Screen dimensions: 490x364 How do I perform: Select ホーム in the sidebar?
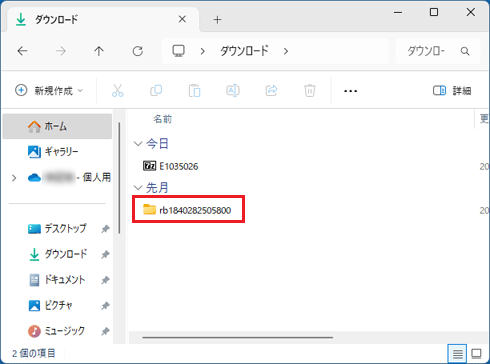(57, 126)
